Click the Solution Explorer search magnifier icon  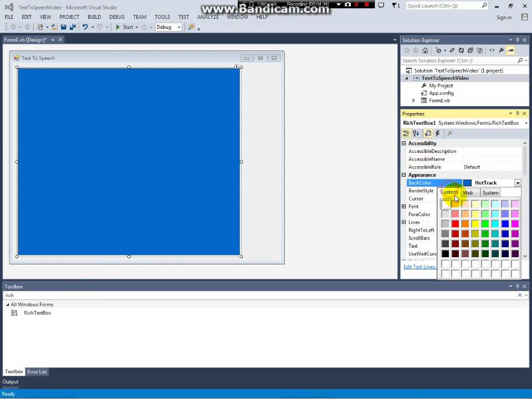pos(520,60)
